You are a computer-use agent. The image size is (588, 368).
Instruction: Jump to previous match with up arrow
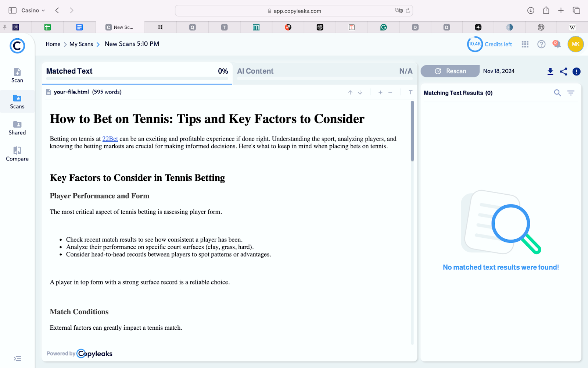tap(350, 92)
